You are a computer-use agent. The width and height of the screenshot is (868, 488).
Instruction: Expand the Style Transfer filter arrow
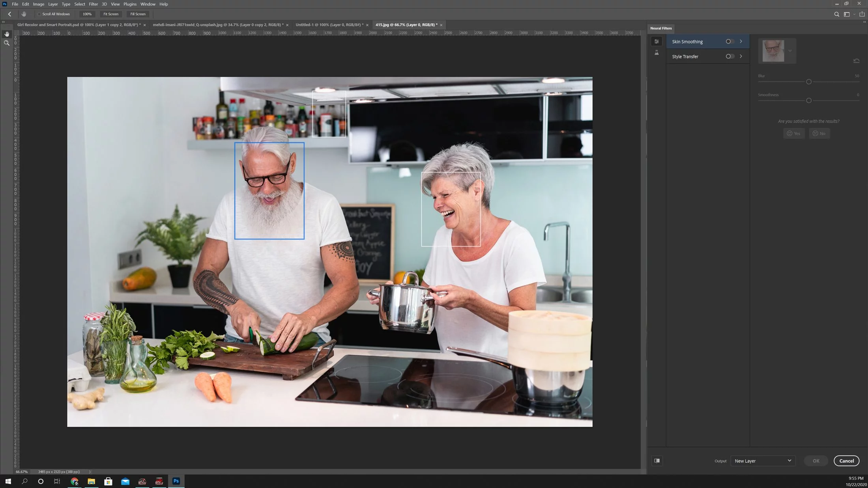[x=741, y=56]
